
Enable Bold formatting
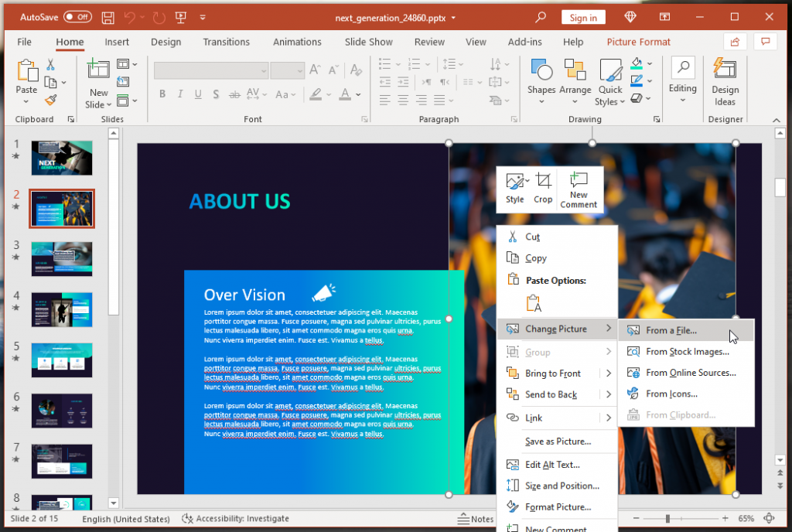(x=162, y=94)
